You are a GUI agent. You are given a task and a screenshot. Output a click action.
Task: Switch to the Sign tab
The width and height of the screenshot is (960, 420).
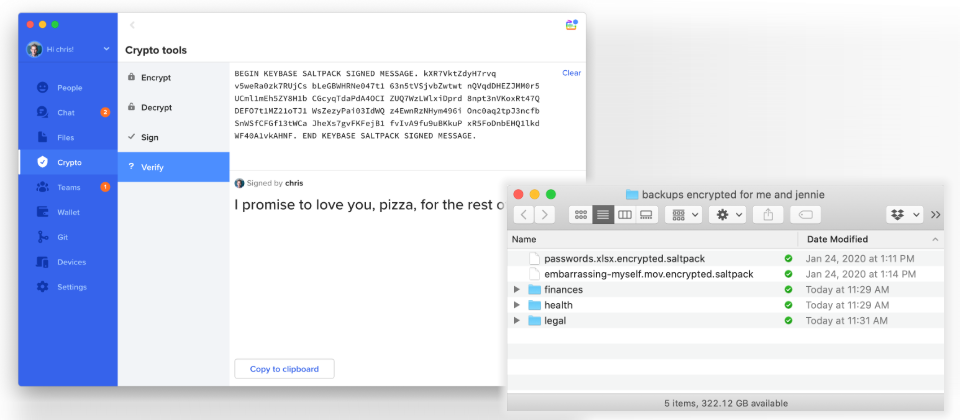pyautogui.click(x=173, y=137)
